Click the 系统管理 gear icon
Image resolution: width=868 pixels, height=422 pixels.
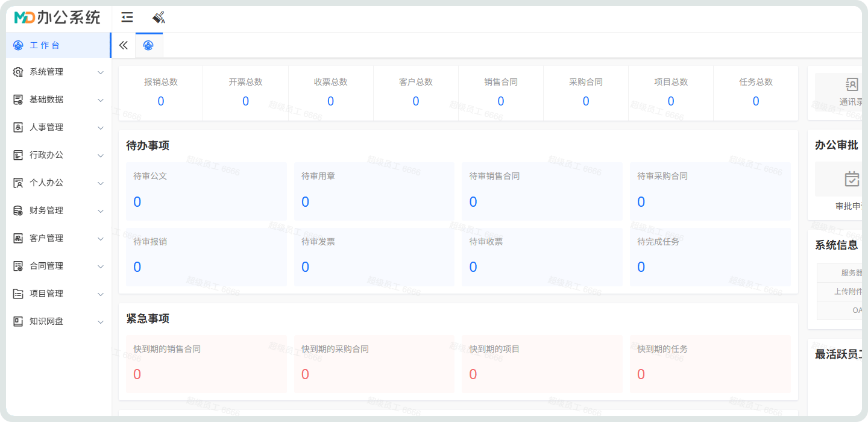point(18,72)
